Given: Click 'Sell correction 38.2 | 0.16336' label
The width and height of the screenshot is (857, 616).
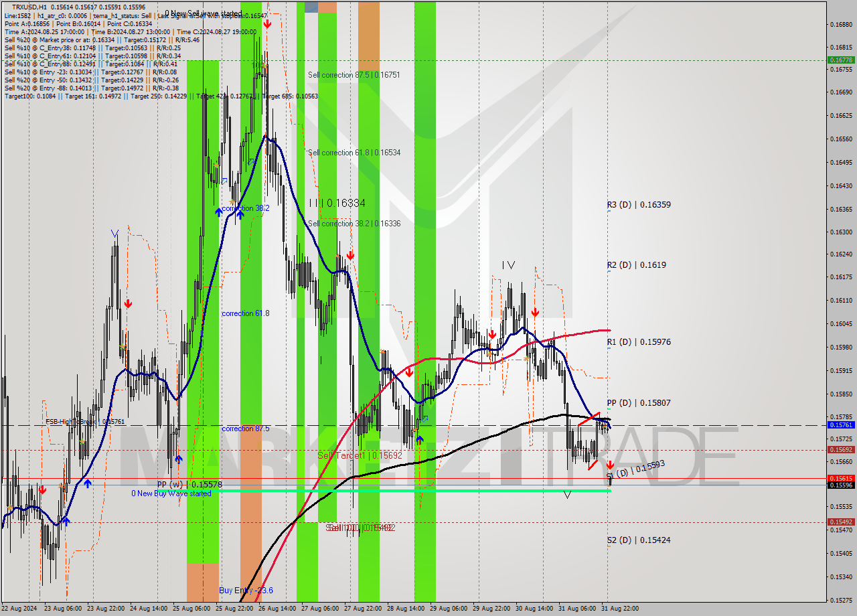Looking at the screenshot, I should click(x=354, y=224).
